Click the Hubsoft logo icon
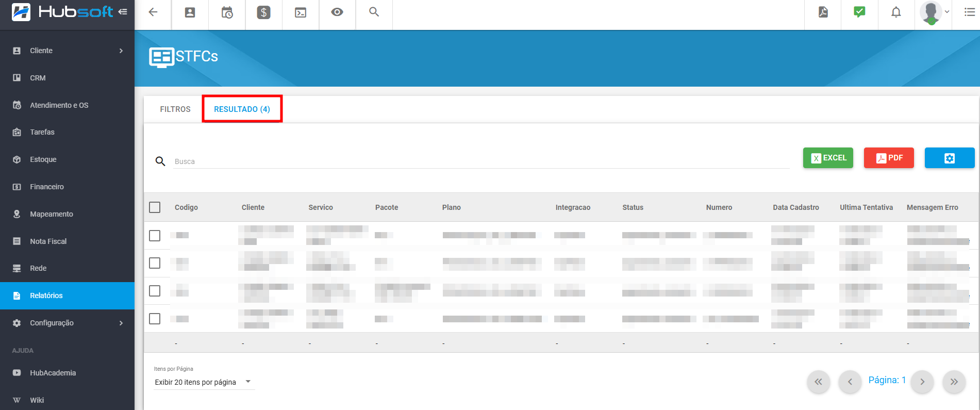 pos(21,11)
